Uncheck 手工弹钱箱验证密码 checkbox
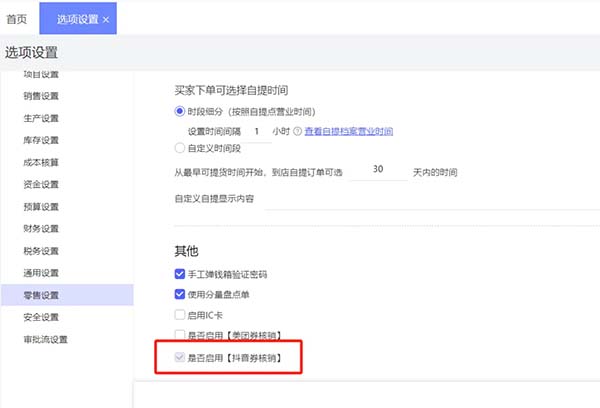Image resolution: width=600 pixels, height=408 pixels. click(x=179, y=274)
